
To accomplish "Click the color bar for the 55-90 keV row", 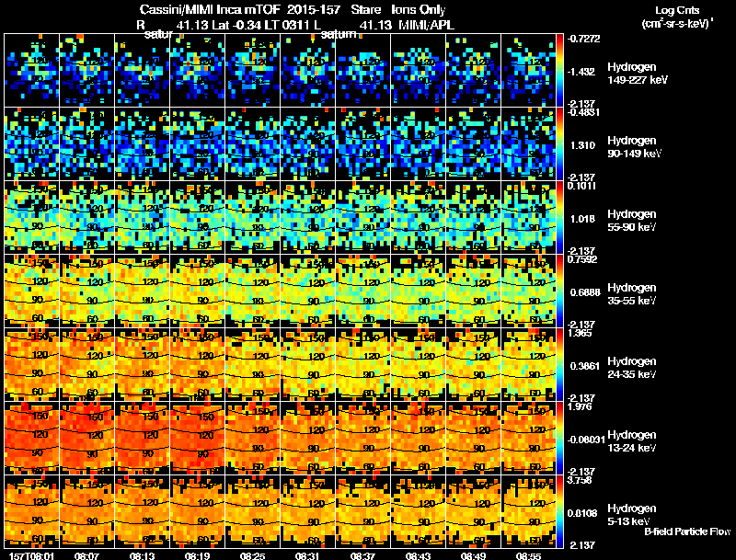I will [559, 218].
